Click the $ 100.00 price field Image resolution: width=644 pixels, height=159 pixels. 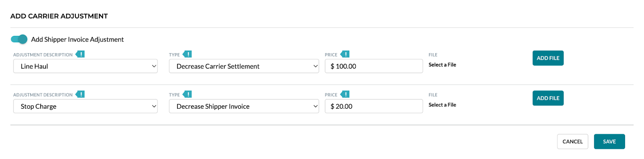tap(374, 66)
